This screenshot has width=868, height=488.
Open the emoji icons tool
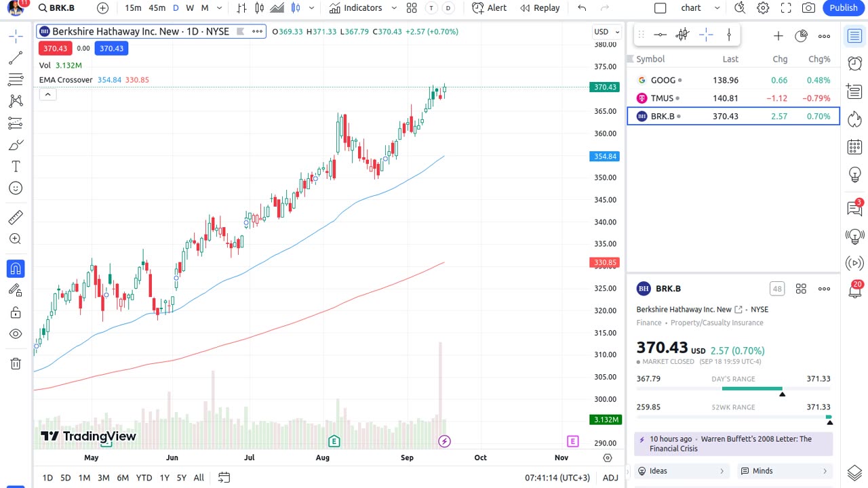(16, 188)
